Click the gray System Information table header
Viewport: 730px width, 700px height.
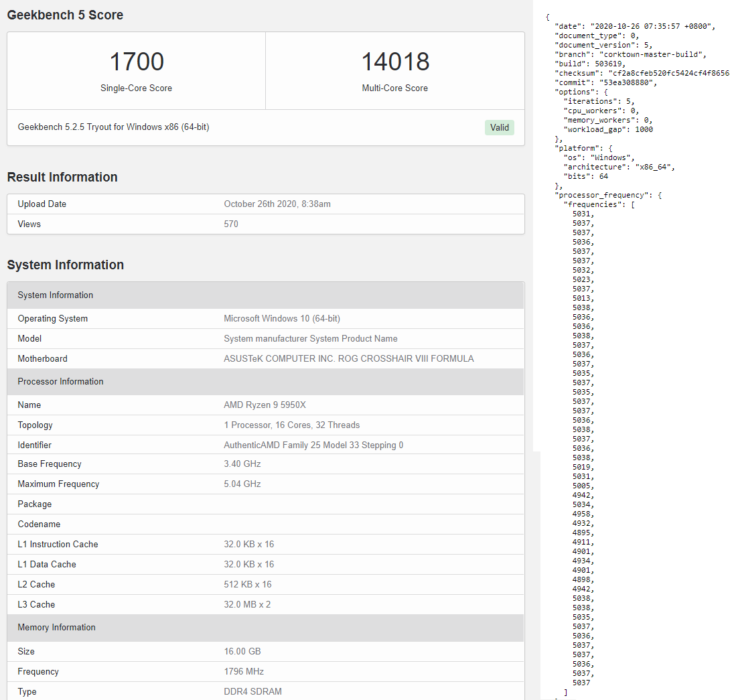pos(265,295)
